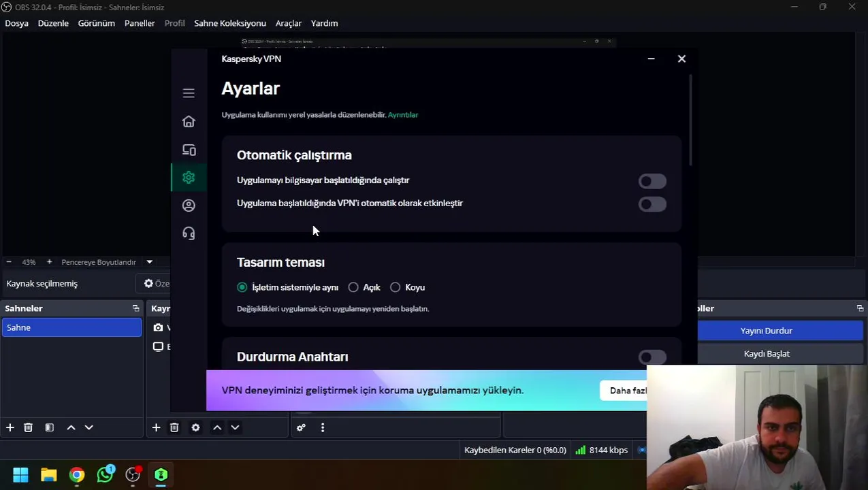Open the Kaspersky VPN hamburger menu
This screenshot has height=490, width=868.
tap(189, 93)
